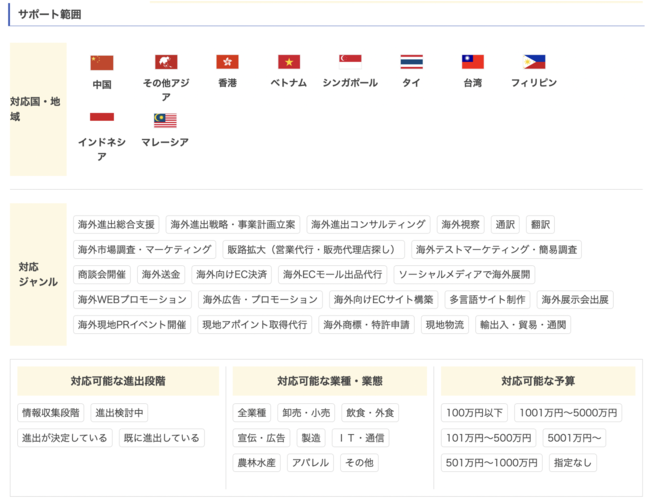Click the China flag icon

click(x=102, y=62)
